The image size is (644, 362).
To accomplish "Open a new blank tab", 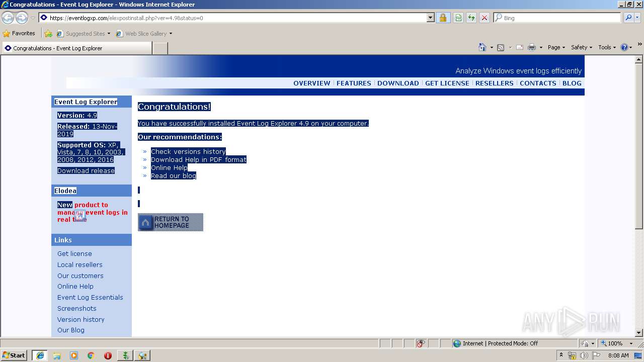I will pos(160,48).
